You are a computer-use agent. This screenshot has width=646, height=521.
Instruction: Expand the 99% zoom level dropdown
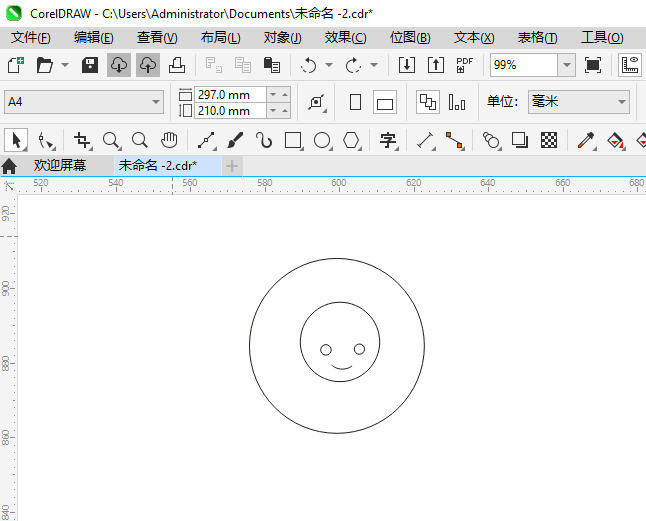(x=566, y=65)
